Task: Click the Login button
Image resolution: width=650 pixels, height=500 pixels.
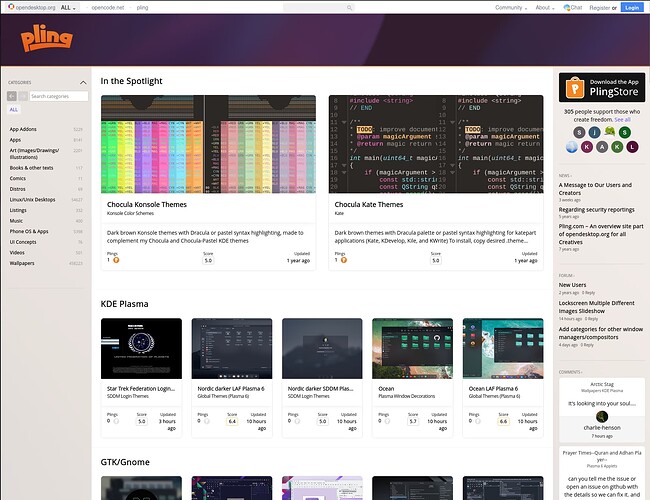Action: tap(632, 7)
